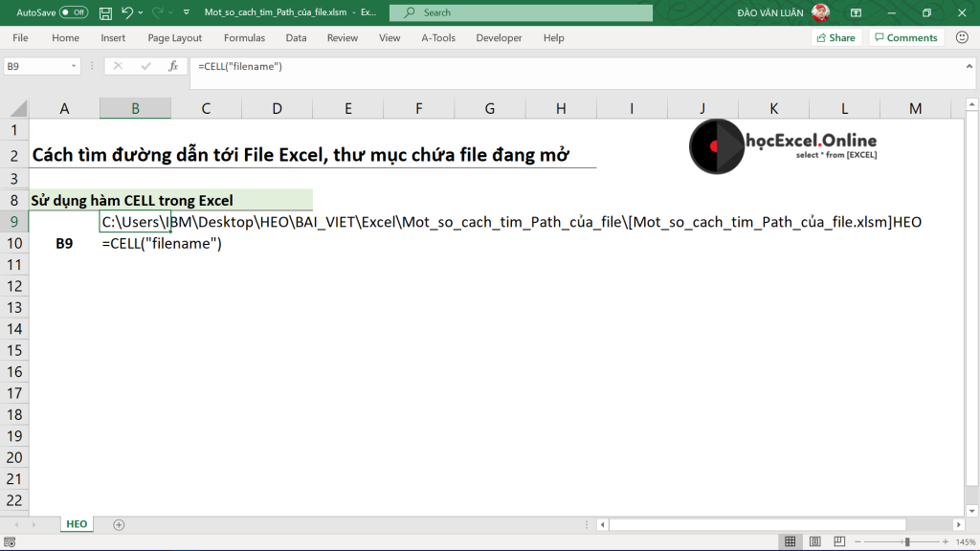Cancel the formula with the X icon

click(x=118, y=66)
